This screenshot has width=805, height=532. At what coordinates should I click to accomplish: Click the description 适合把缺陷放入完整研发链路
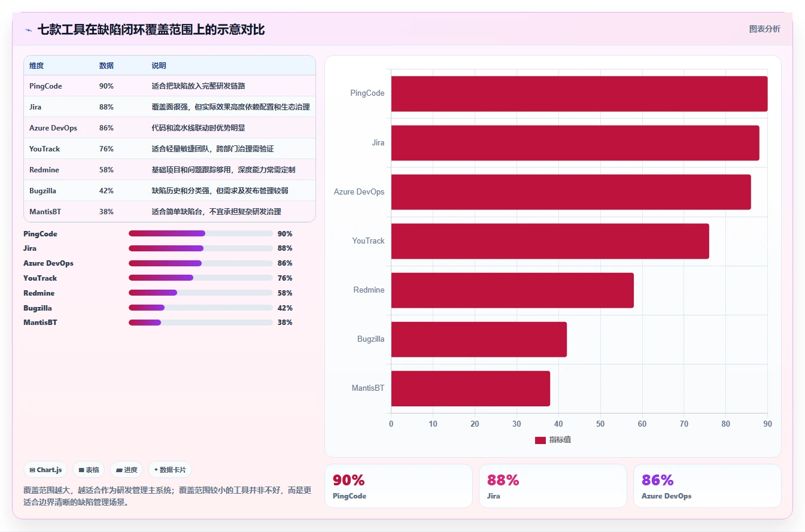point(199,86)
